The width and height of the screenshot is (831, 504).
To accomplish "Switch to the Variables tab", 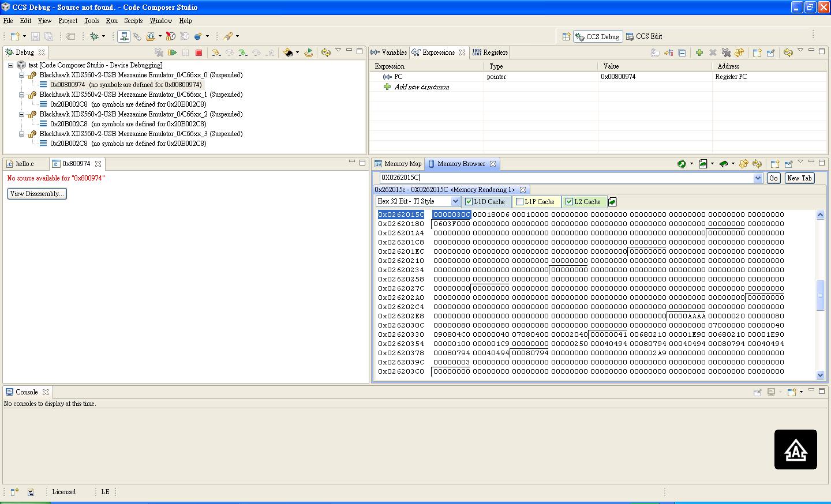I will tap(389, 52).
